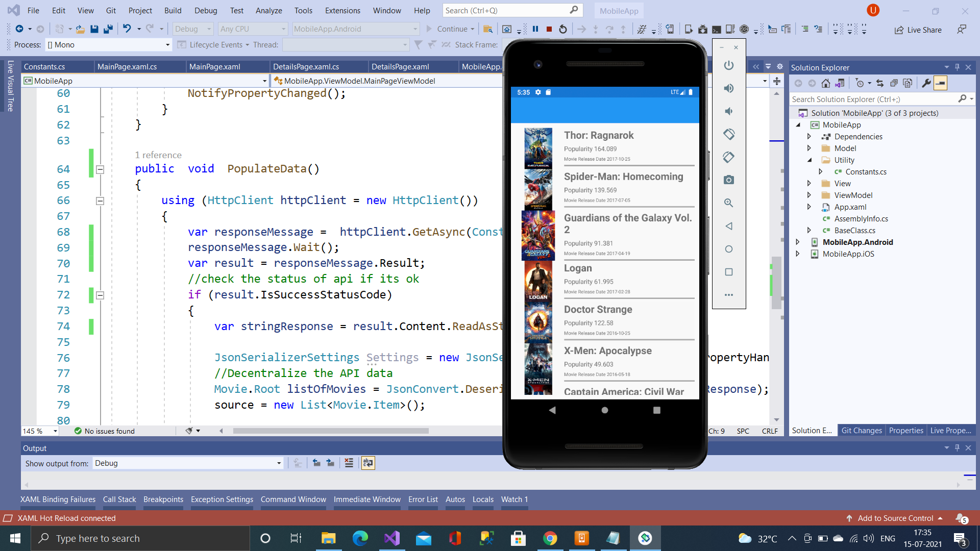980x551 pixels.
Task: Click Live Share button
Action: (918, 30)
